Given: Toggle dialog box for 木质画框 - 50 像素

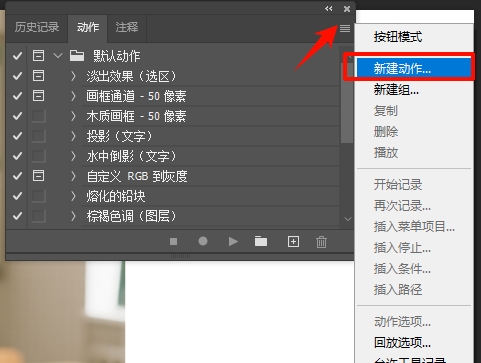Looking at the screenshot, I should click(x=38, y=116).
